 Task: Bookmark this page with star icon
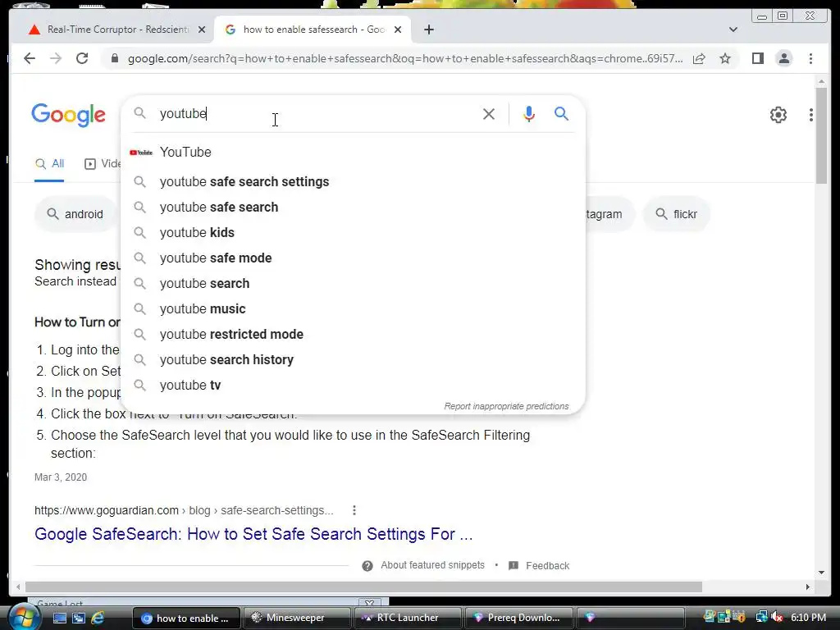click(725, 58)
